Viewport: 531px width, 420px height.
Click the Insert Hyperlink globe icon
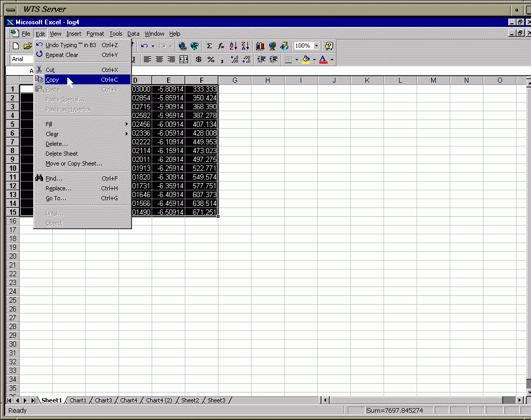click(x=182, y=46)
